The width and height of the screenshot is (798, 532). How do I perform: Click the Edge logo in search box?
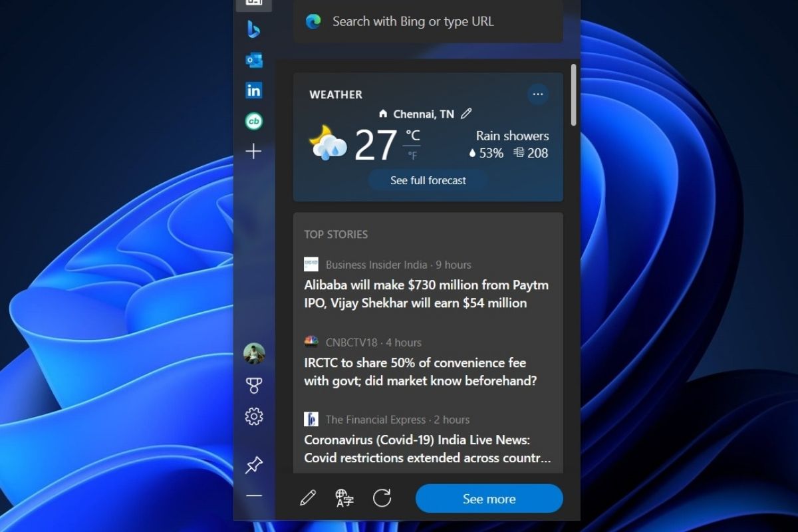(313, 21)
